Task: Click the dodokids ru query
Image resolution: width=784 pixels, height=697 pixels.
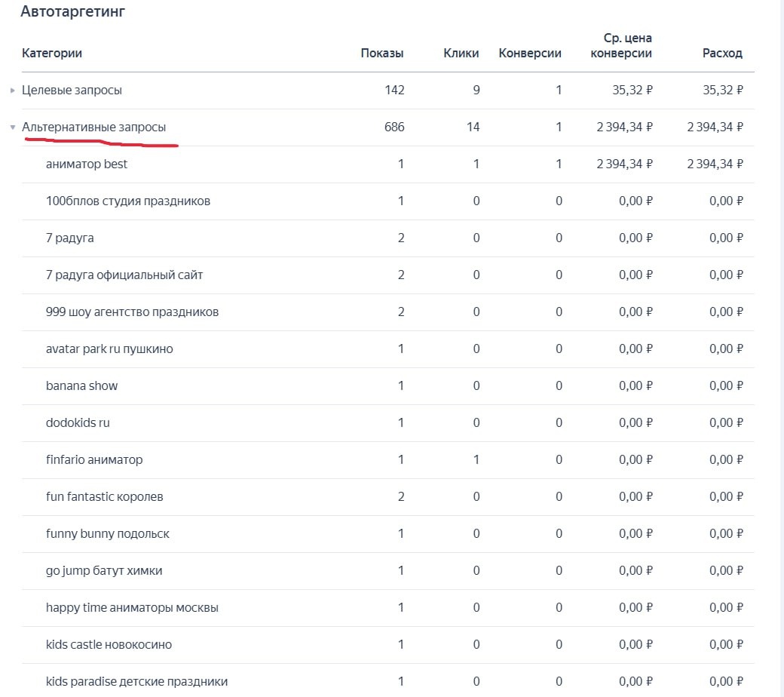Action: (78, 423)
